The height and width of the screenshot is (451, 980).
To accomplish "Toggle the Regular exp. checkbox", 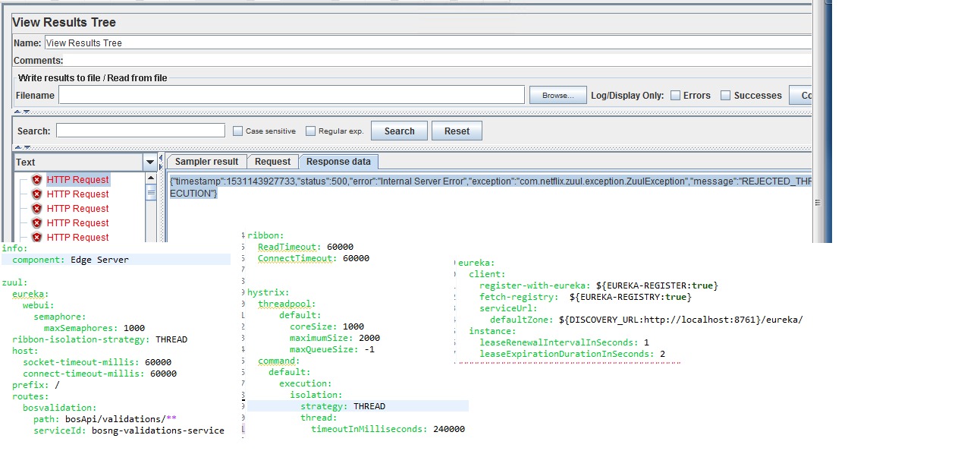I will pyautogui.click(x=310, y=131).
